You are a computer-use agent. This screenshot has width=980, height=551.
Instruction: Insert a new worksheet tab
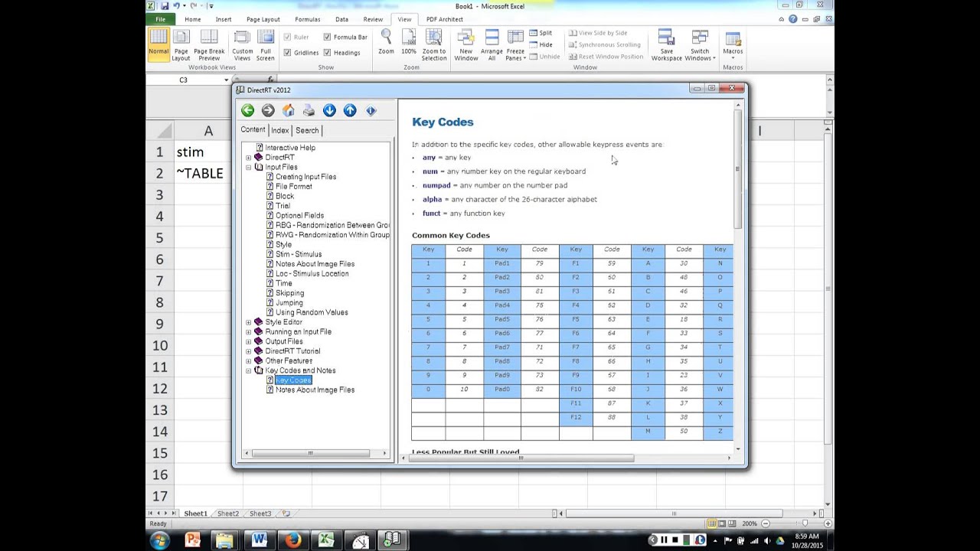click(x=286, y=514)
